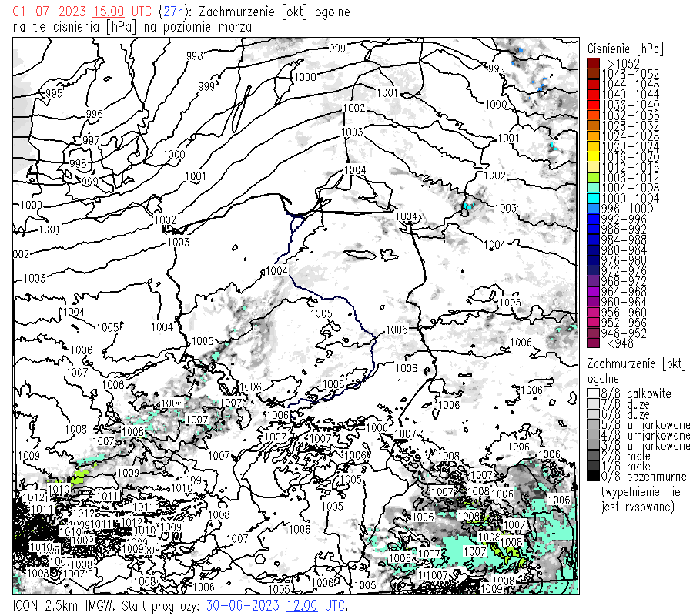Click the note '(wypelnienie nie jest rysowane)'
Image resolution: width=693 pixels, height=616 pixels.
point(641,499)
